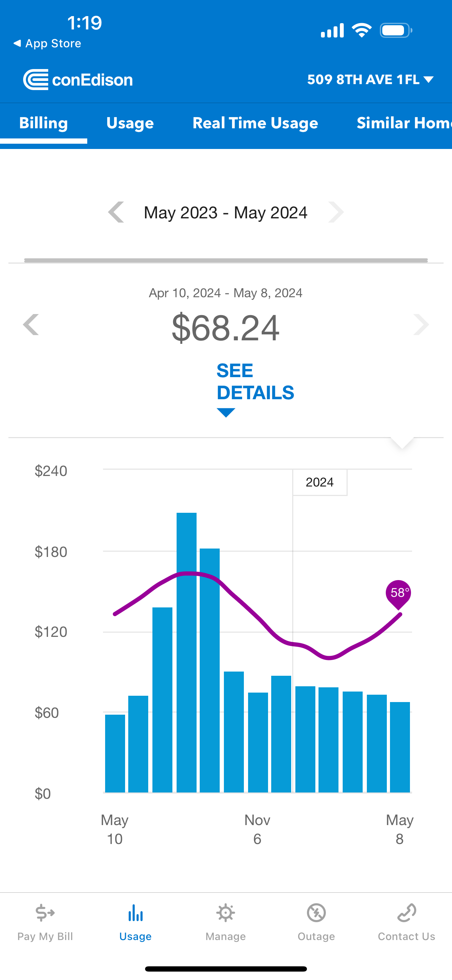Go to previous year date range
Screen dimensions: 452x980
pos(116,212)
